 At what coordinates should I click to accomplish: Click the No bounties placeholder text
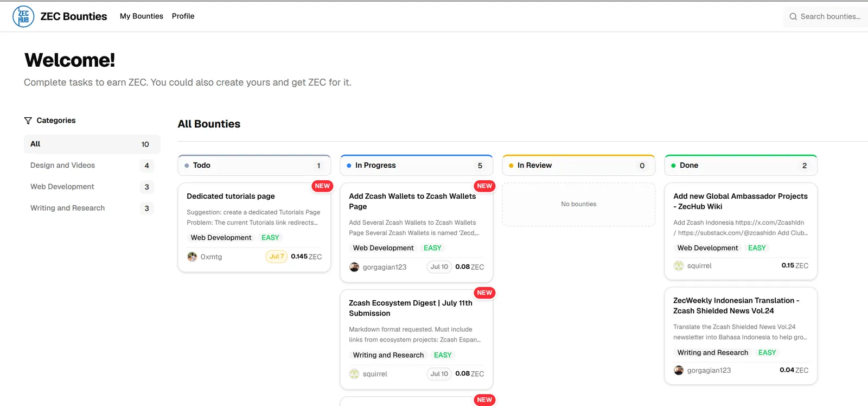tap(579, 204)
